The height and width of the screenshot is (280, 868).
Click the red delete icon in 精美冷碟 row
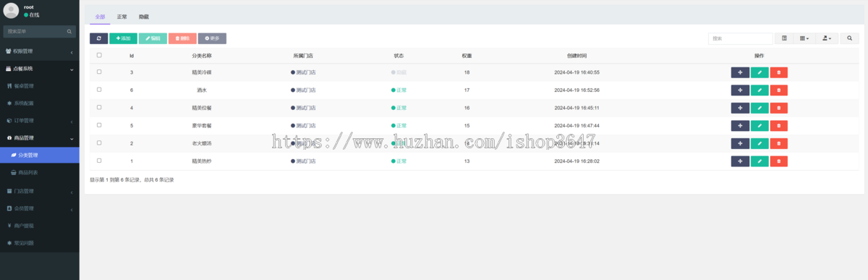[778, 72]
